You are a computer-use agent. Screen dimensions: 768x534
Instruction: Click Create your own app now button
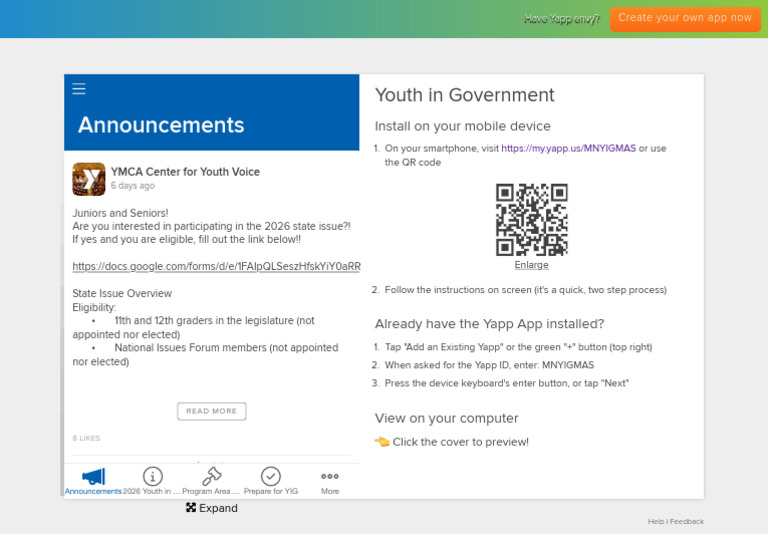click(x=685, y=19)
